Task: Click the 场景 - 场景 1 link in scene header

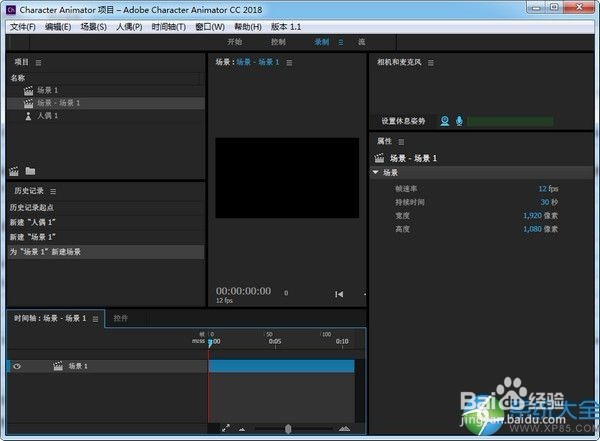Action: [x=258, y=62]
